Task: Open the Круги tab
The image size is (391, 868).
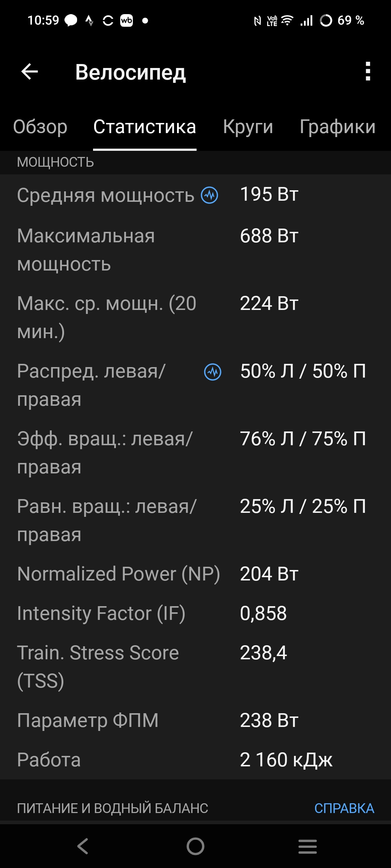Action: (248, 127)
